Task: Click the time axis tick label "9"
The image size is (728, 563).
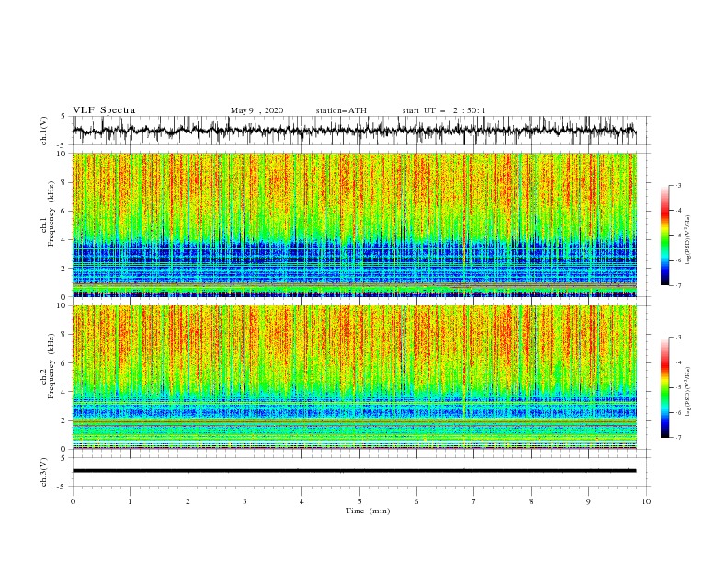Action: (588, 501)
